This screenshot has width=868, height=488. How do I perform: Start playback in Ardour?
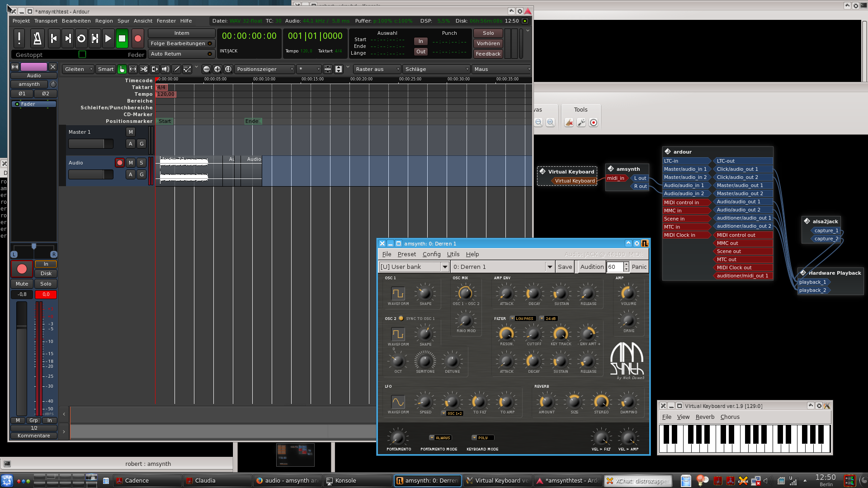[x=108, y=39]
